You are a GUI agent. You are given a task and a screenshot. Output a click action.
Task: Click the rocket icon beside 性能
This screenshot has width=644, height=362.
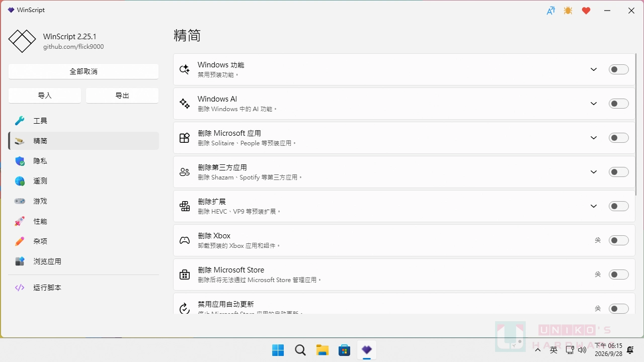coord(20,221)
